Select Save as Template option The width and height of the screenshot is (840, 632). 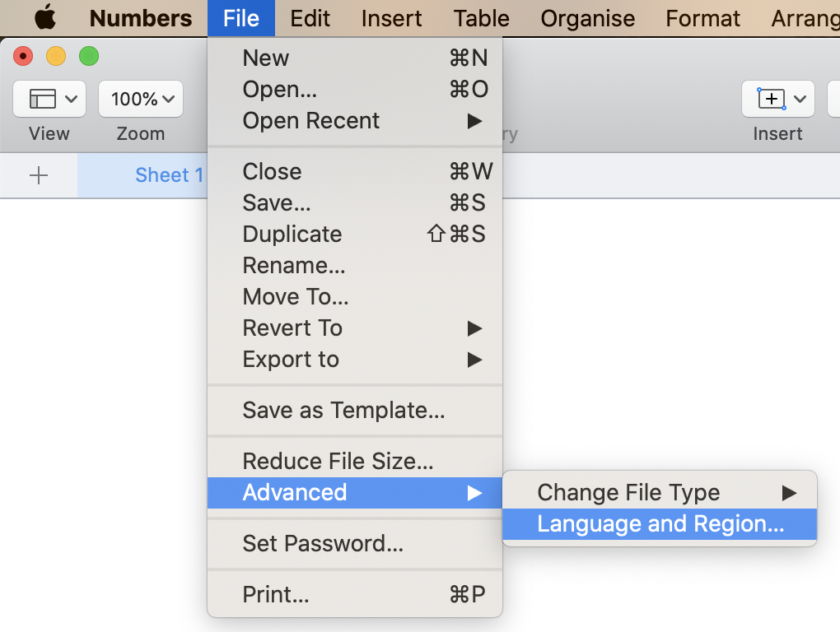click(x=343, y=411)
